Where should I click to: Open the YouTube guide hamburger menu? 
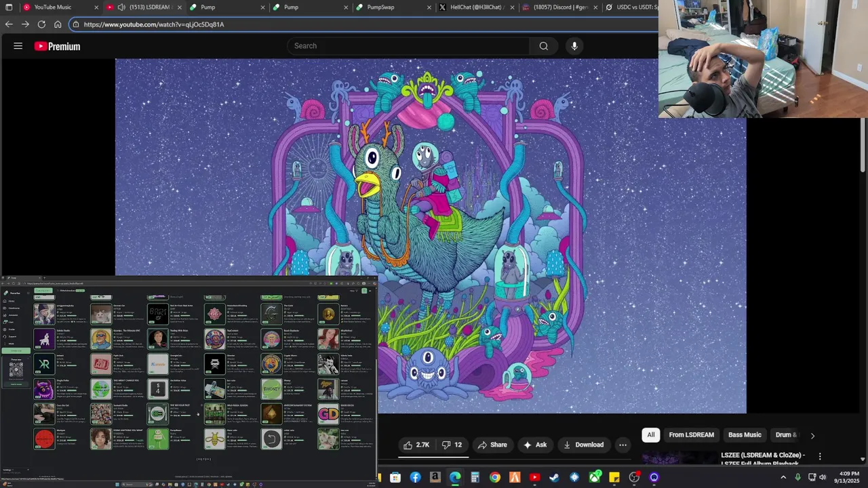point(18,46)
